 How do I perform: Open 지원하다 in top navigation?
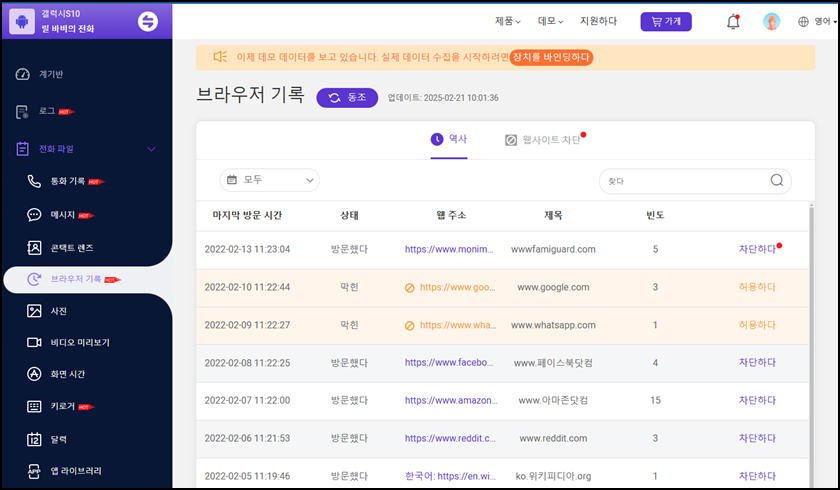click(598, 21)
